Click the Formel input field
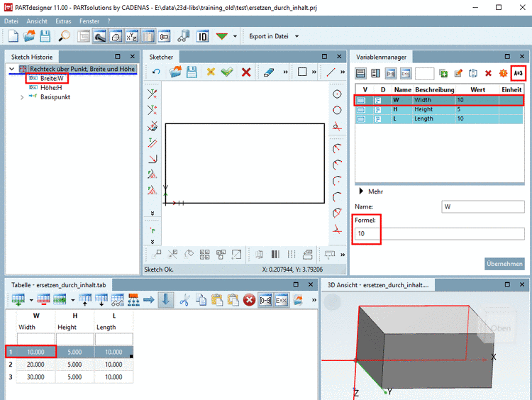This screenshot has width=532, height=400. pyautogui.click(x=439, y=234)
